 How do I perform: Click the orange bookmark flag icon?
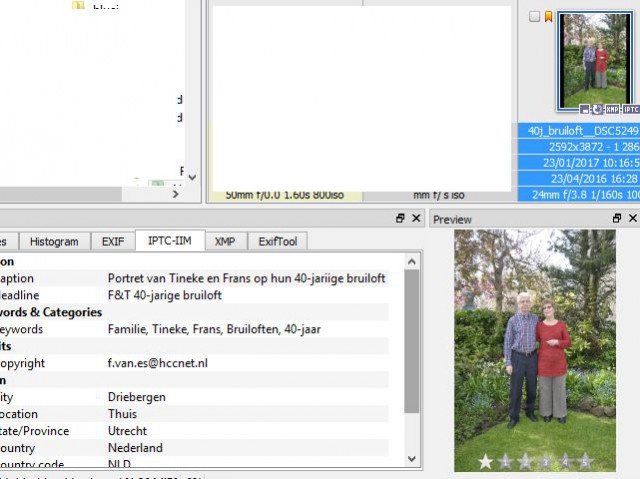(549, 16)
